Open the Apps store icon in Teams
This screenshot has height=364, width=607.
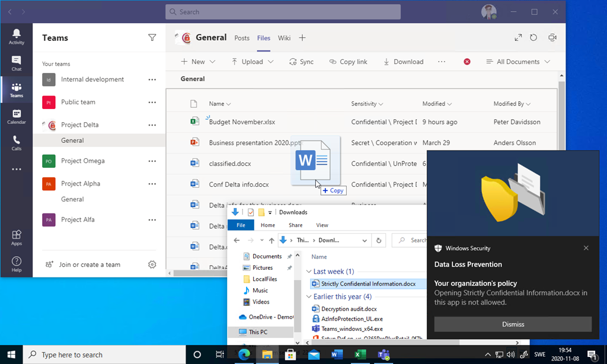17,238
